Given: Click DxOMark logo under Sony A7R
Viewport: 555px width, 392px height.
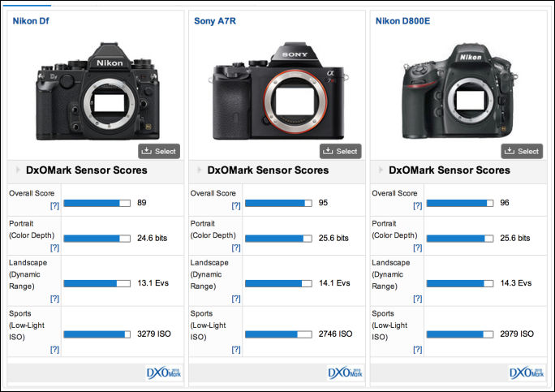Looking at the screenshot, I should [x=345, y=373].
